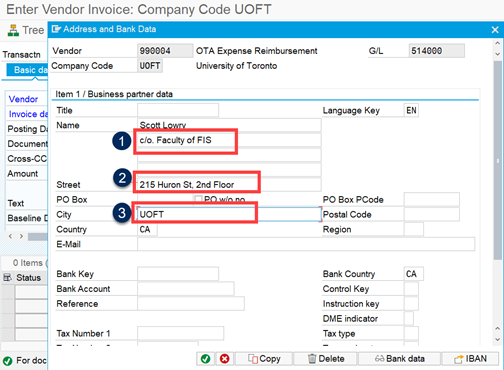Click the E-Mail input field
The image size is (504, 370).
(x=306, y=244)
